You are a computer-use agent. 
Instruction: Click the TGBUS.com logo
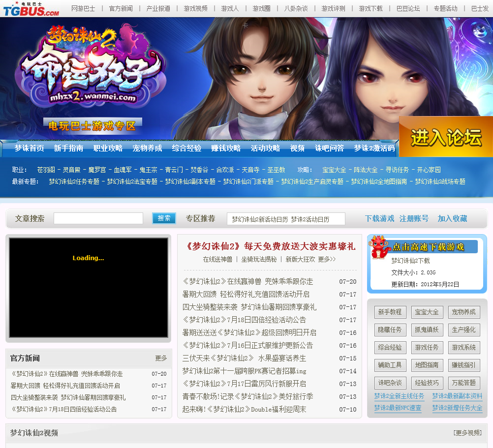31,9
